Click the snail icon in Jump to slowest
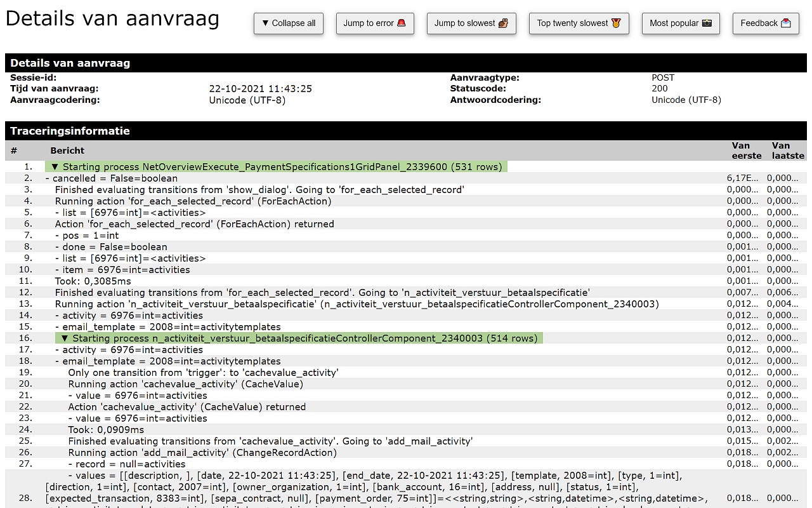812x508 pixels. pos(503,23)
